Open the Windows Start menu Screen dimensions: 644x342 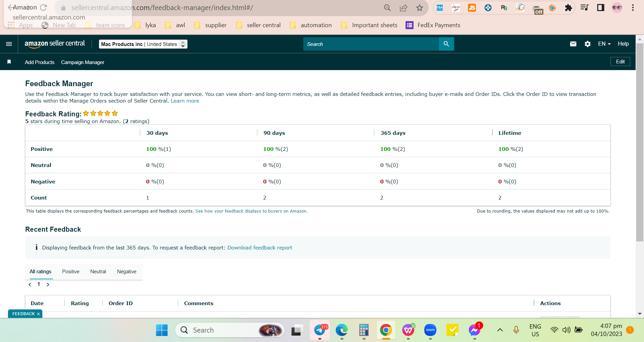point(162,330)
